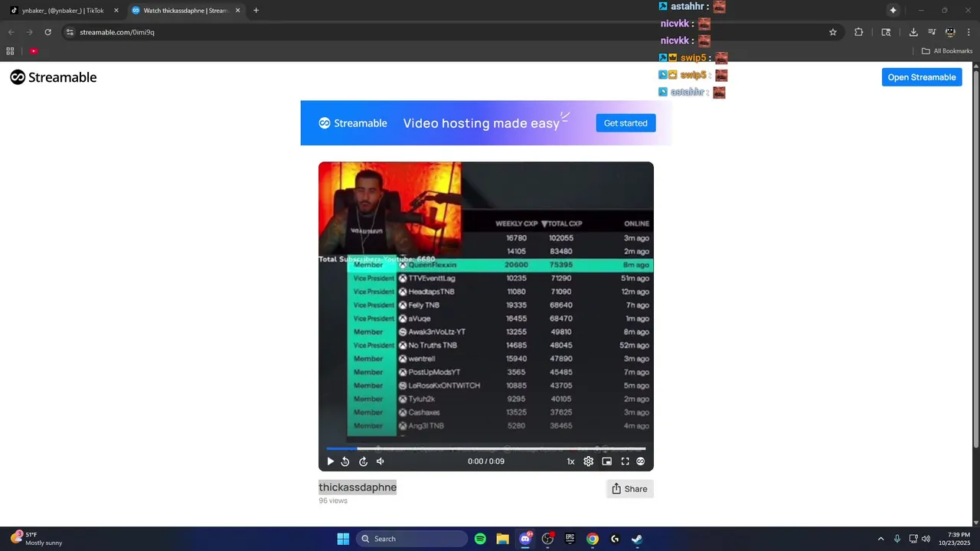Open File Explorer from taskbar
980x551 pixels.
(502, 539)
